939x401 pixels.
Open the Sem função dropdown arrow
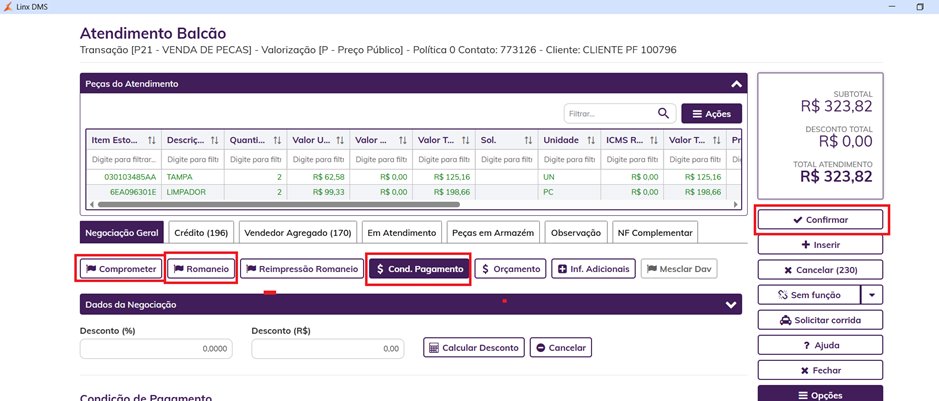point(873,294)
